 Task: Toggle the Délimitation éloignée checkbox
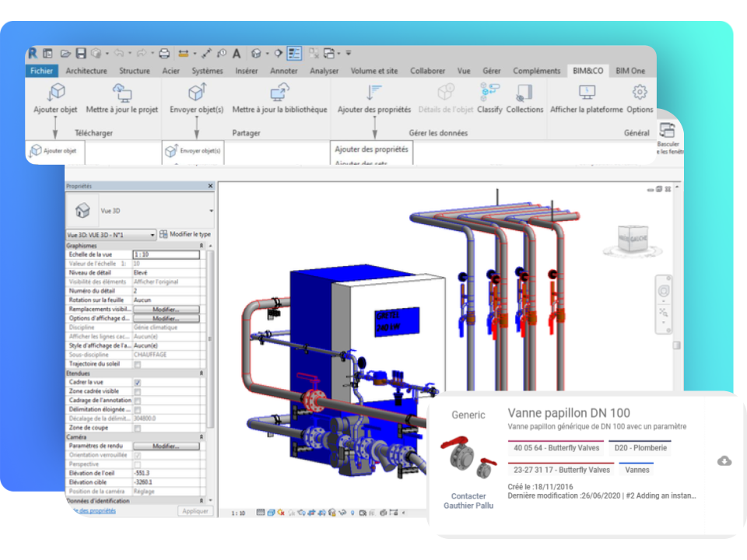click(137, 410)
